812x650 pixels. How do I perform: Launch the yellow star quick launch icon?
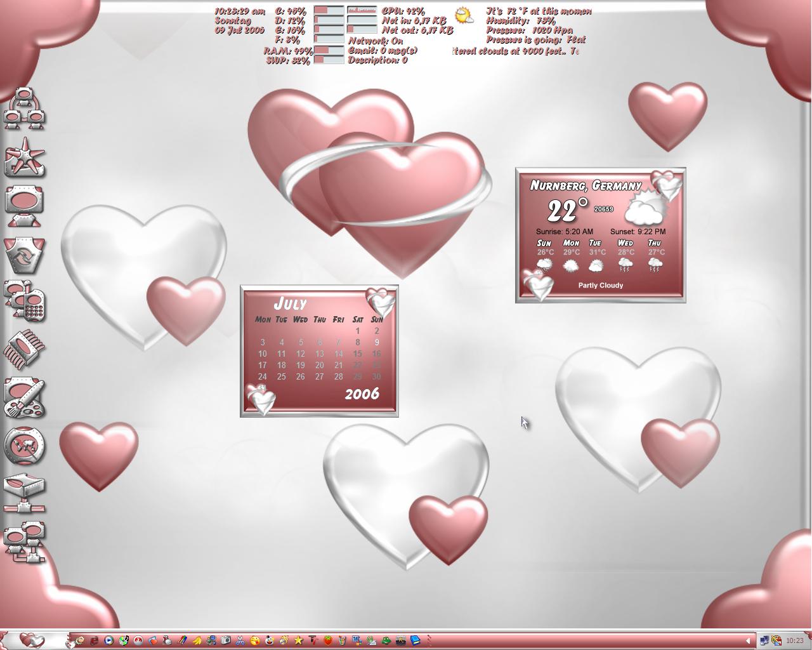[299, 641]
